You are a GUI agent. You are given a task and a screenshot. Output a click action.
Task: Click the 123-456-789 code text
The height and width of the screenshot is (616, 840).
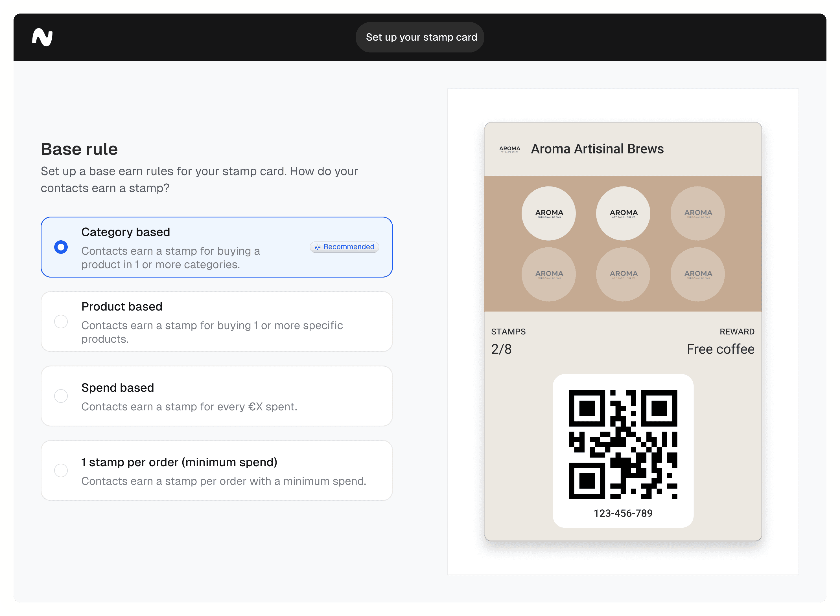pyautogui.click(x=623, y=513)
